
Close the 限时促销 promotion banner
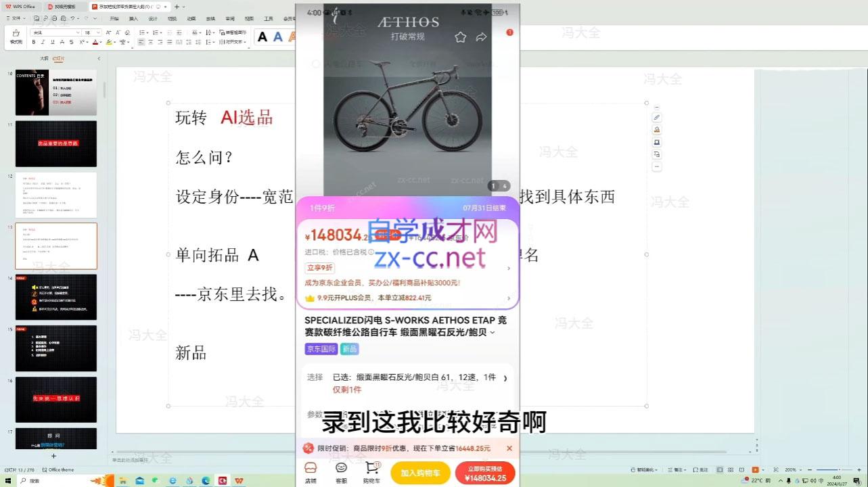pos(509,448)
